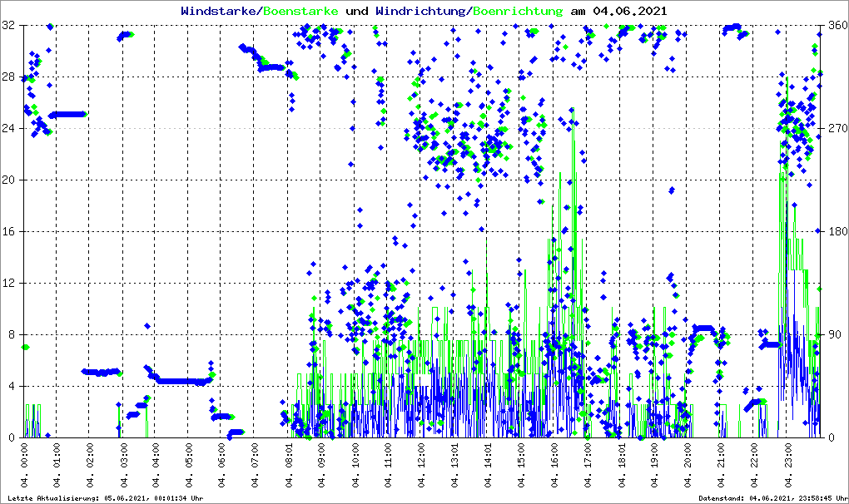The height and width of the screenshot is (504, 849).
Task: Click the right axis value 180
Action: pyautogui.click(x=838, y=231)
